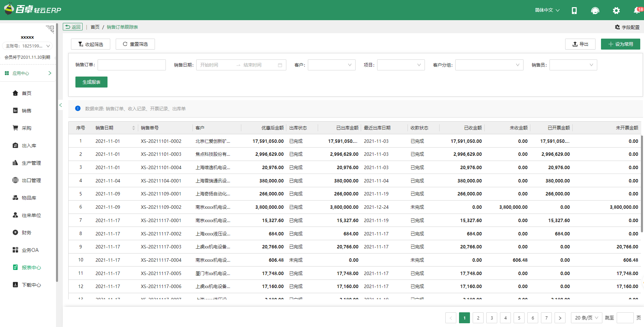Click 收起筛选 to collapse filters
Viewport: 644px width, 327px height.
pyautogui.click(x=91, y=44)
